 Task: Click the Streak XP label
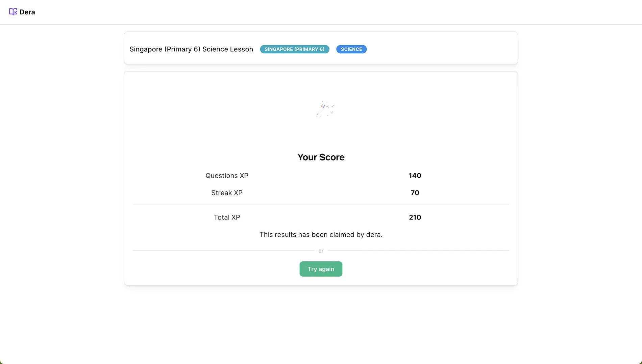point(227,193)
